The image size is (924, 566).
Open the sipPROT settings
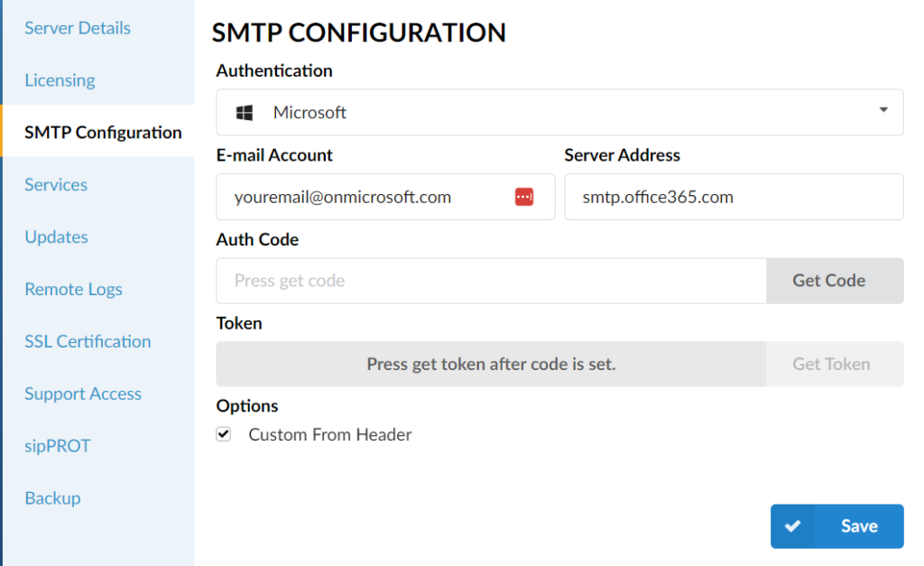(x=58, y=446)
